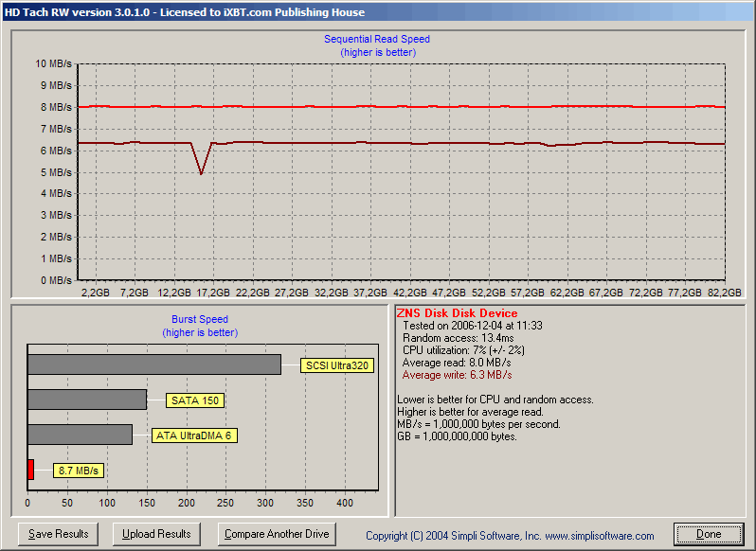Select the ATA UltraDMA 6 label
Screen dimensions: 756x551
click(x=194, y=435)
